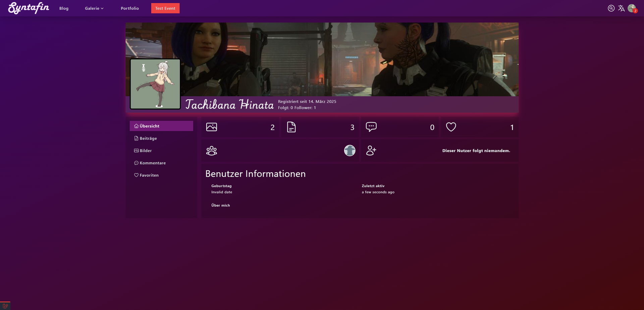The image size is (644, 310).
Task: Click the comments speech bubble icon
Action: pos(371,127)
